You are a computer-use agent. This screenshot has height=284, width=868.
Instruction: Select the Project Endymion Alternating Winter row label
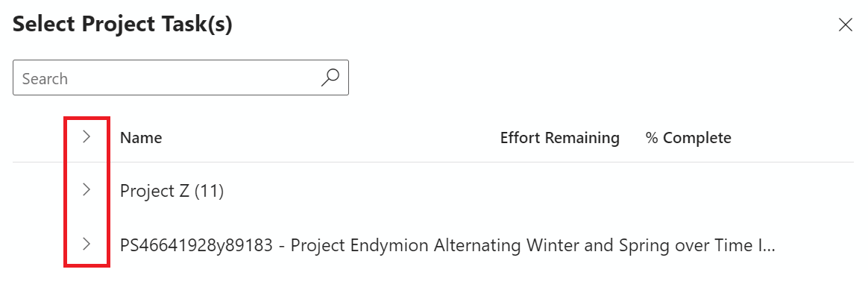click(x=447, y=244)
